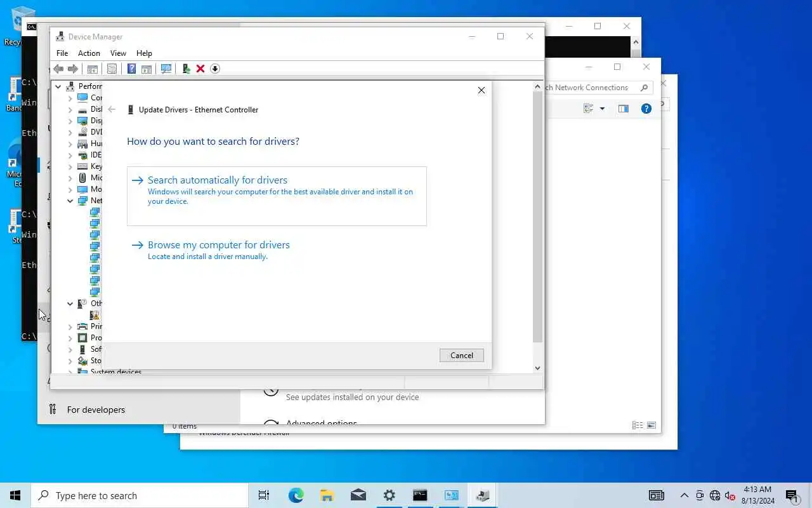Open the notification center icon
The width and height of the screenshot is (812, 508).
792,495
